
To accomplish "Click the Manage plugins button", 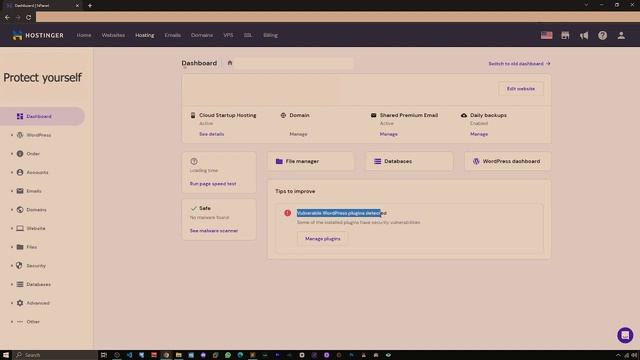I will click(x=322, y=239).
